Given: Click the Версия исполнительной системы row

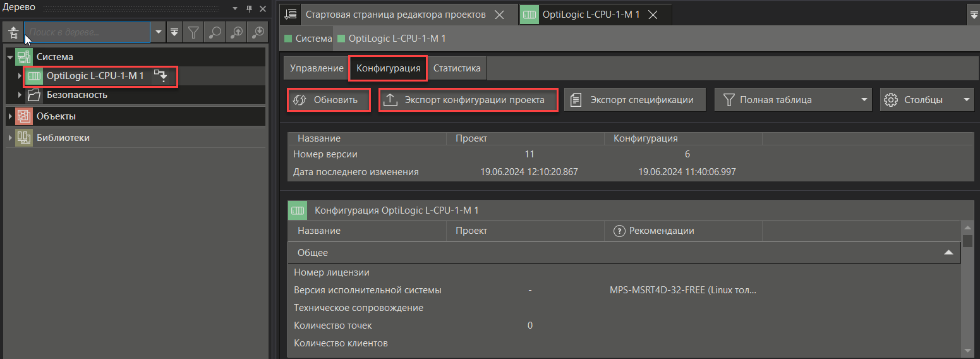Looking at the screenshot, I should (x=624, y=290).
